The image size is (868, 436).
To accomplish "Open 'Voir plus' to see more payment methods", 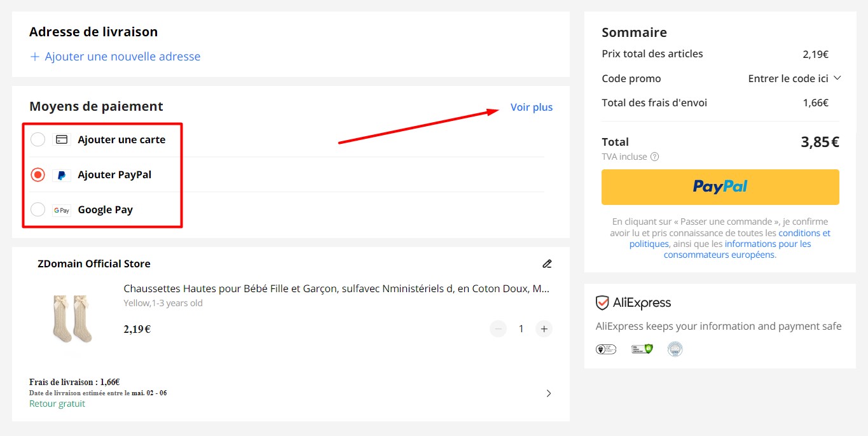I will click(x=532, y=107).
